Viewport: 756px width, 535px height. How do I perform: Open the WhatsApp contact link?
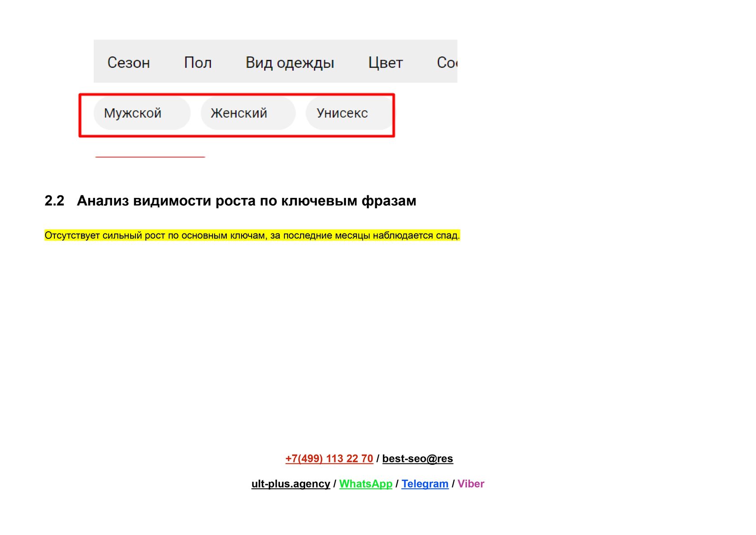click(x=366, y=484)
